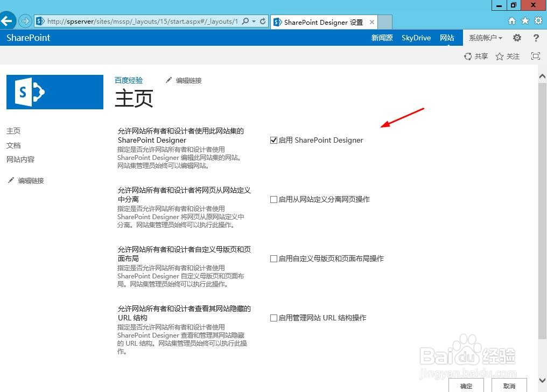Check 启用自定义母版页和页面布局操作

[273, 258]
